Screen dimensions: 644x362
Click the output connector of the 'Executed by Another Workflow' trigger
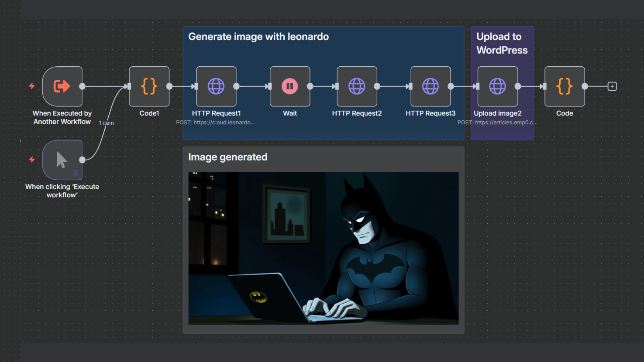point(82,86)
